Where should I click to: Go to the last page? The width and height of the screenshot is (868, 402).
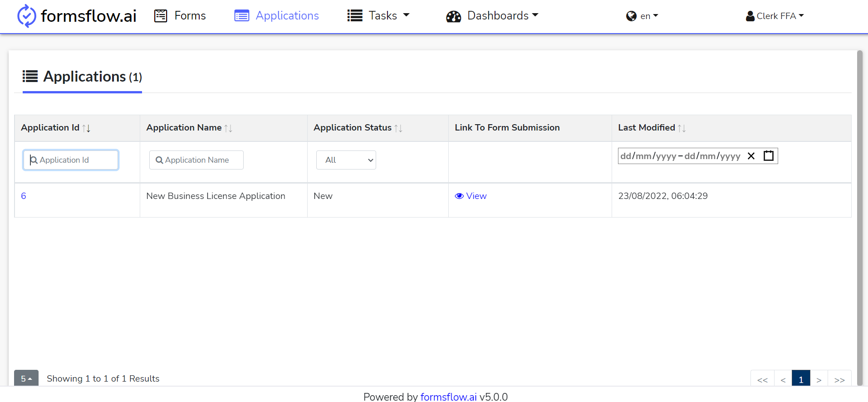tap(839, 380)
